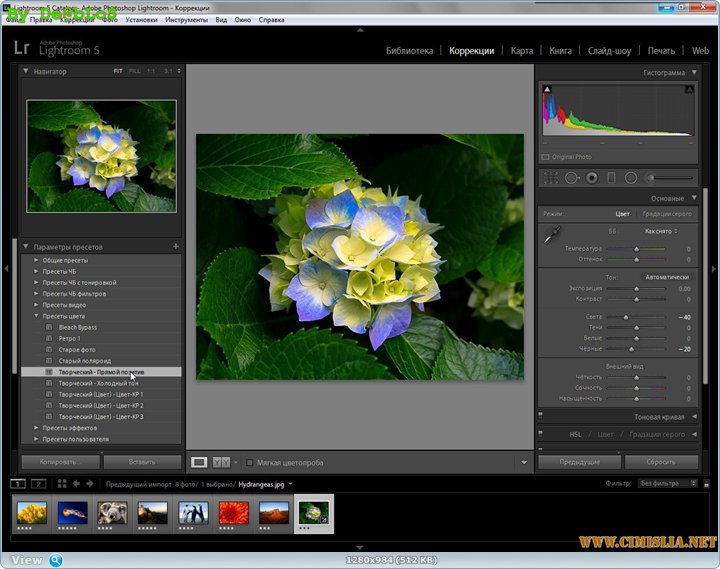Toggle the Original Photo checkbox
This screenshot has width=720, height=569.
[x=546, y=157]
